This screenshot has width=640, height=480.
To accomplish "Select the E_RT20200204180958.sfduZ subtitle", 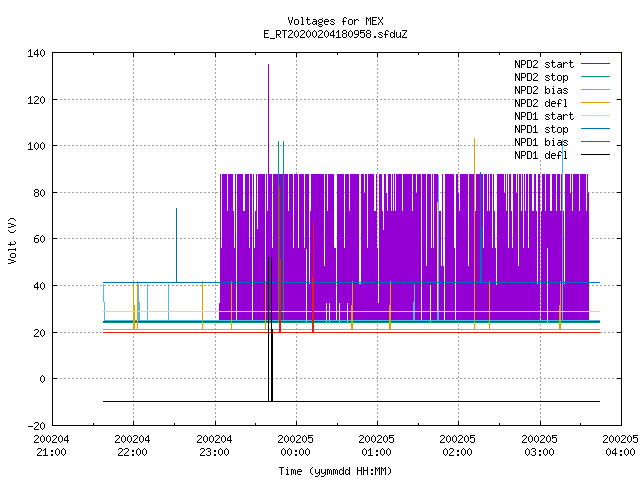I will pos(335,34).
